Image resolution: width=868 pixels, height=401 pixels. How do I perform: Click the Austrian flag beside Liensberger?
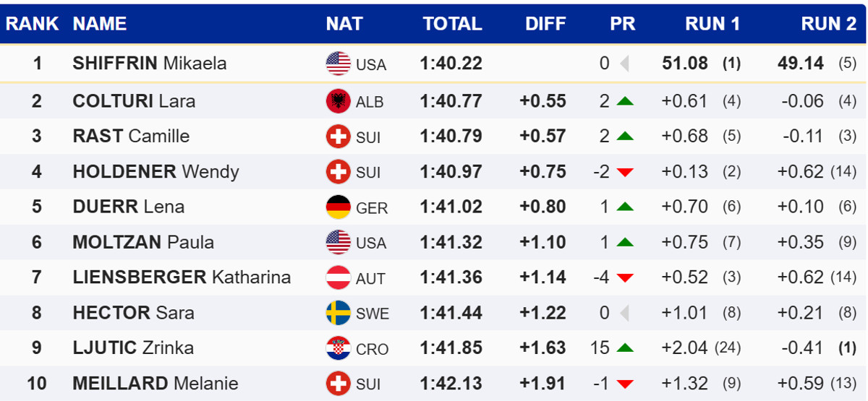tap(338, 277)
